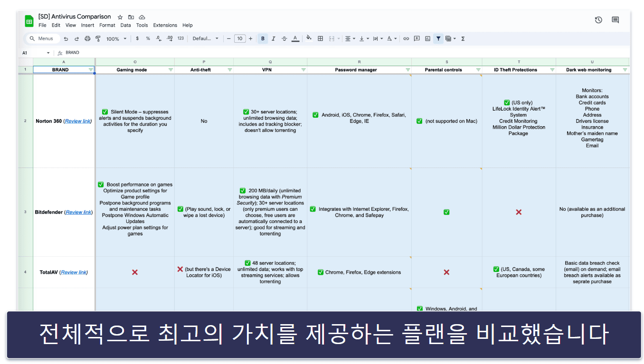
Task: Open the fill color picker
Action: (309, 39)
